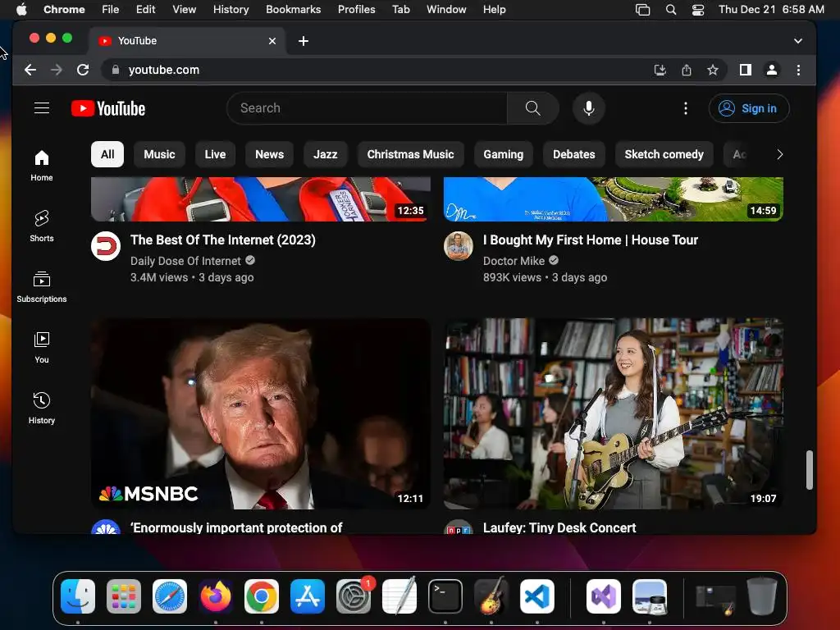The height and width of the screenshot is (630, 840).
Task: Click the Laufey Tiny Desk thumbnail
Action: click(x=614, y=413)
